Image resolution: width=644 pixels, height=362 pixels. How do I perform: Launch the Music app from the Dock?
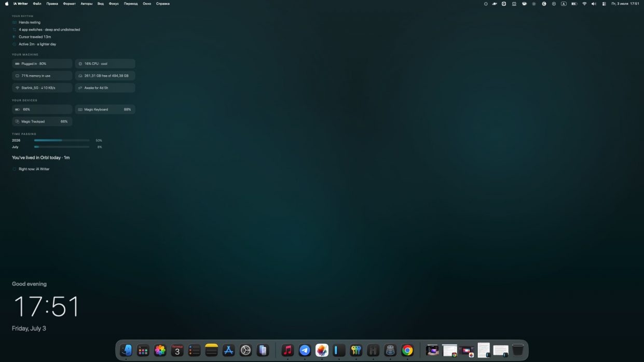pos(287,351)
